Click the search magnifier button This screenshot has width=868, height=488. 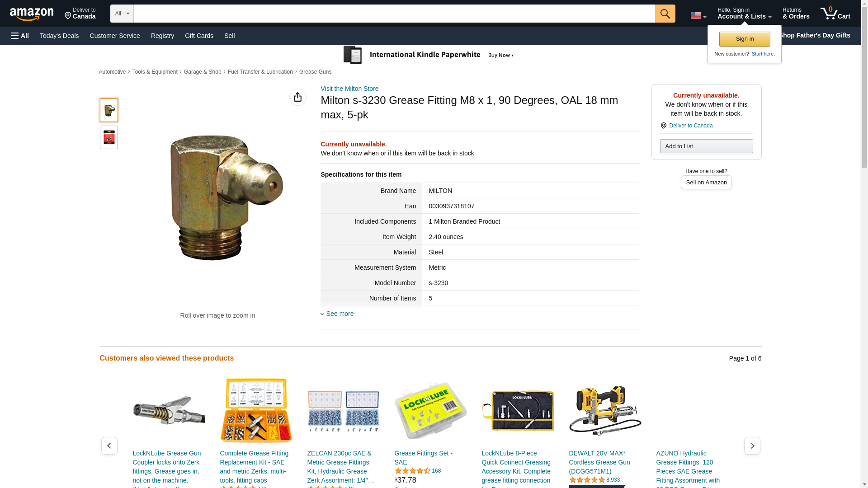pyautogui.click(x=665, y=14)
